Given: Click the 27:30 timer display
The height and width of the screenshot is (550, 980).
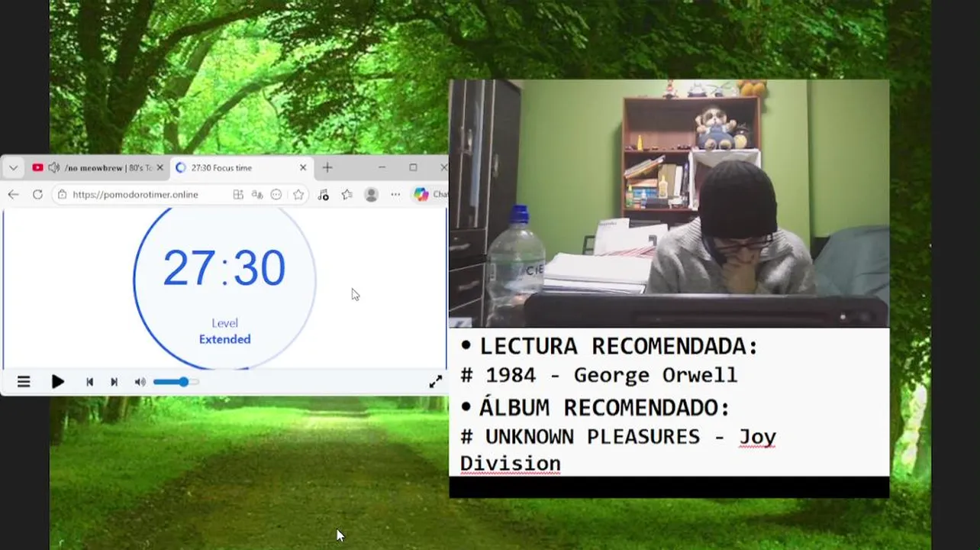Looking at the screenshot, I should pyautogui.click(x=224, y=268).
